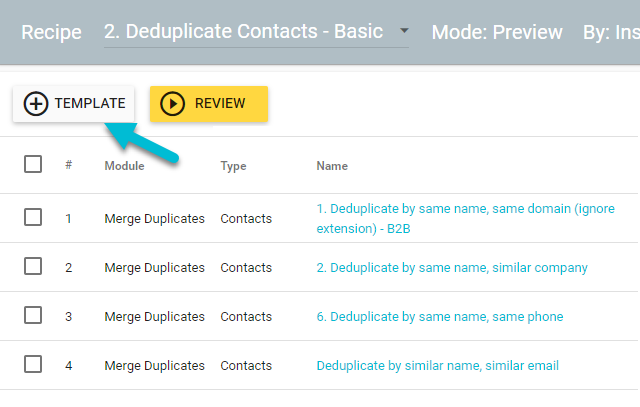The width and height of the screenshot is (640, 407).
Task: Open 'Deduplicate by similar name, similar email'
Action: point(438,366)
